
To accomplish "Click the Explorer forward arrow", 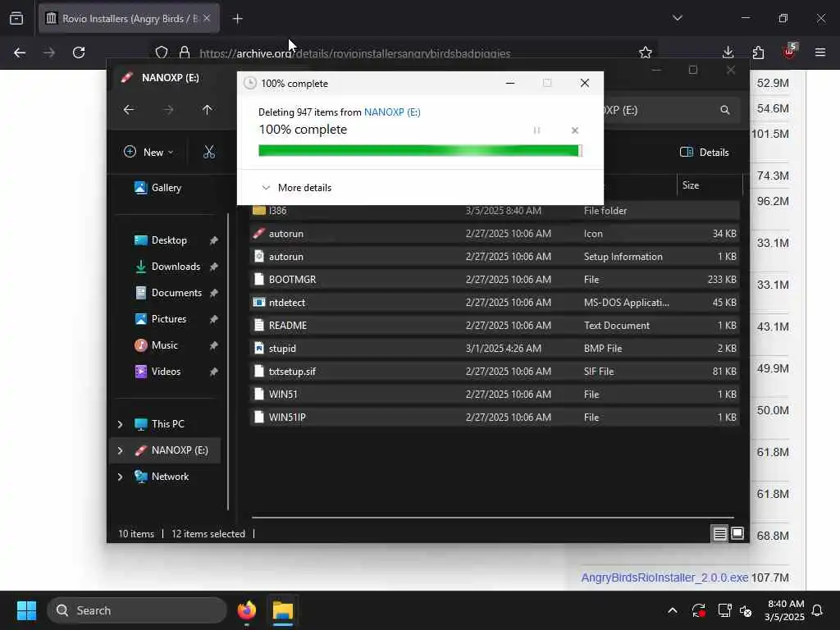I will click(x=168, y=110).
